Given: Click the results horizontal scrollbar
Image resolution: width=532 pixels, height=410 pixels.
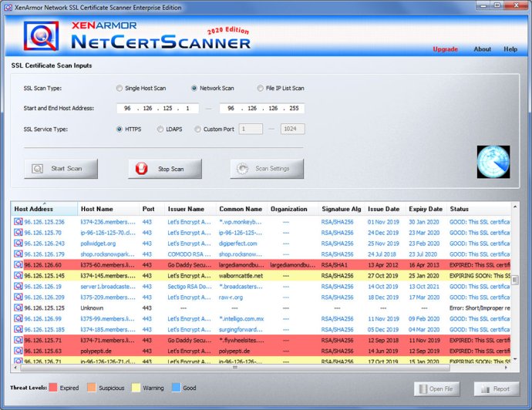Looking at the screenshot, I should (235, 368).
